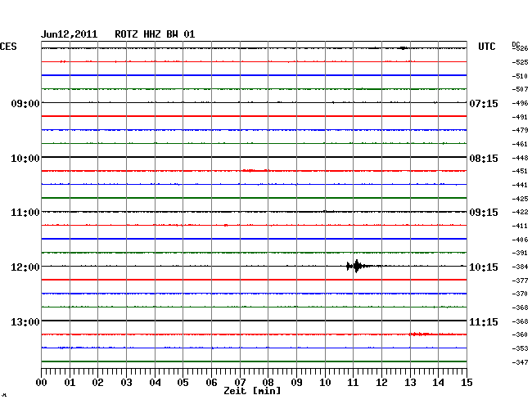Click the DC offset value -507

coord(520,89)
